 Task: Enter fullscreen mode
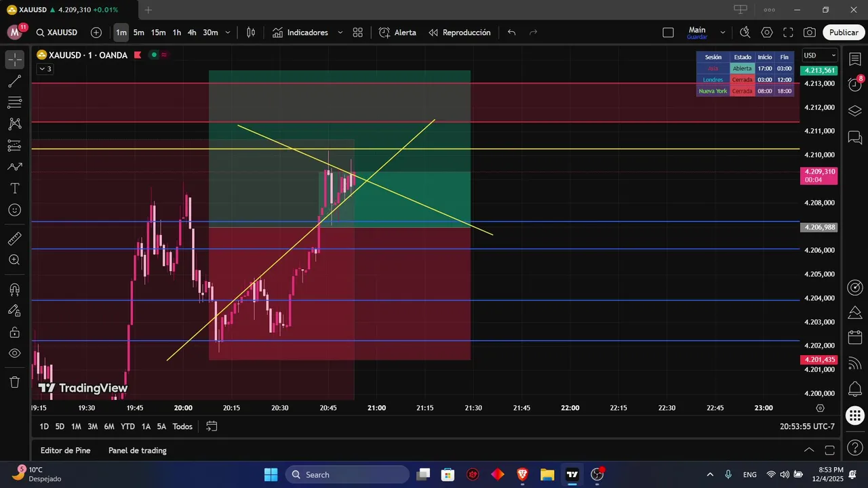pyautogui.click(x=788, y=33)
